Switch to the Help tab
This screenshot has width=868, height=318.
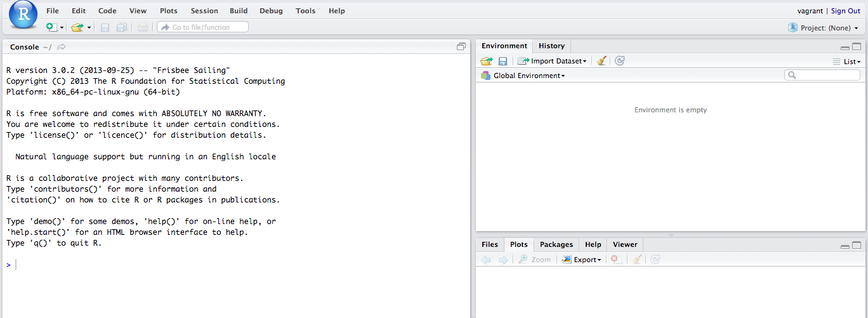pyautogui.click(x=593, y=244)
